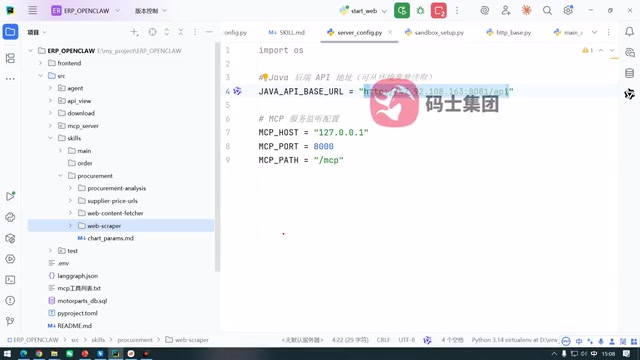Viewport: 640px width, 360px height.
Task: Open the Project tool window icon
Action: [x=10, y=32]
